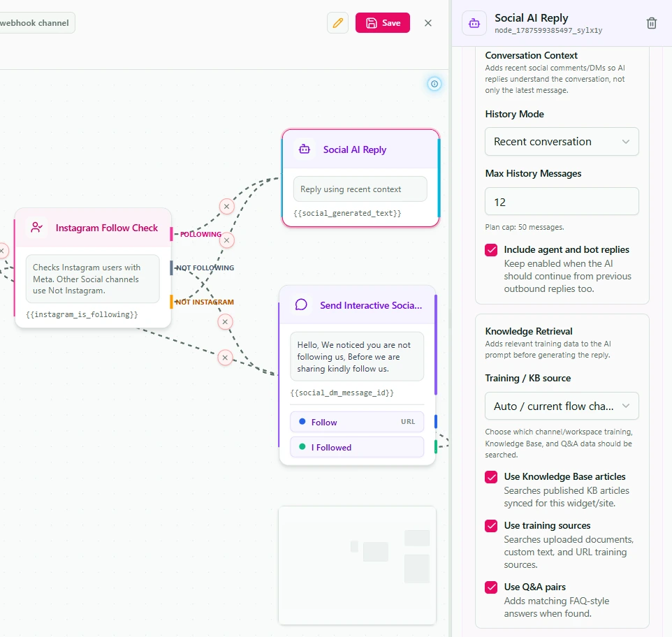Uncheck Use Knowledge Base articles
The height and width of the screenshot is (637, 672).
click(491, 477)
